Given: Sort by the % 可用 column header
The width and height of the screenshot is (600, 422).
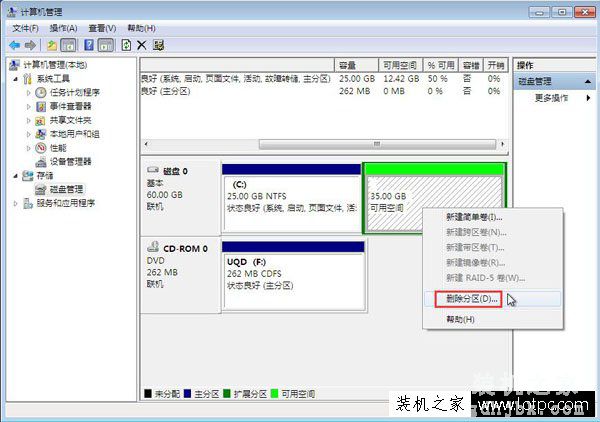Looking at the screenshot, I should (x=441, y=65).
